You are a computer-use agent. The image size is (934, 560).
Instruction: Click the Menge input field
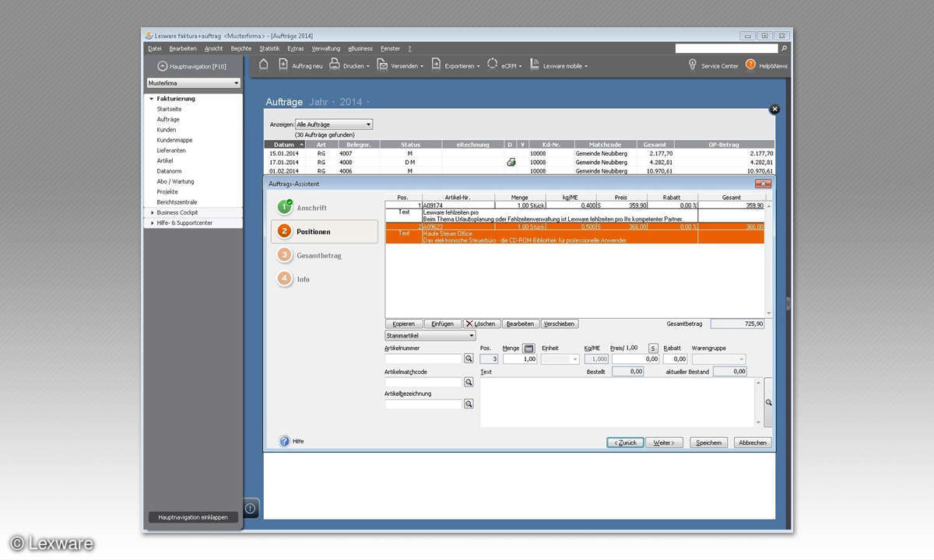tap(520, 359)
